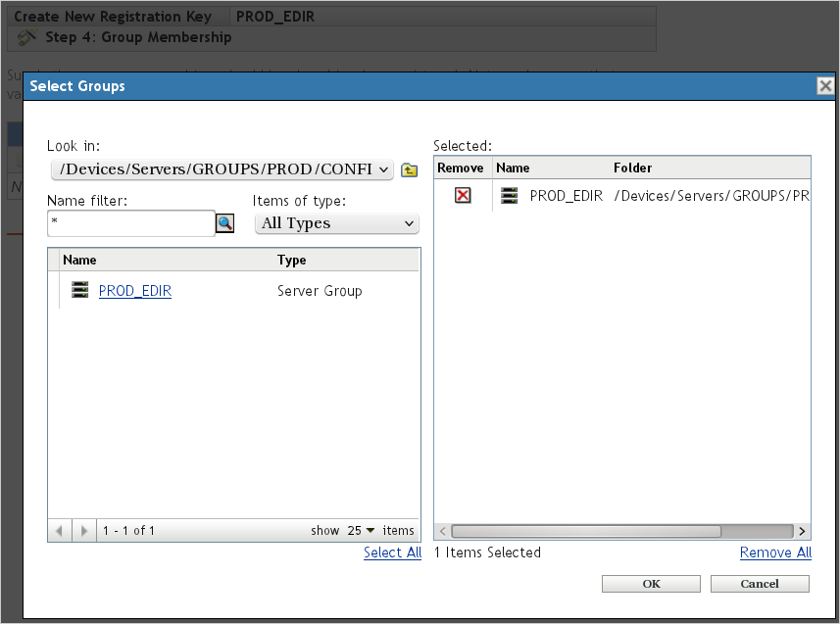Open the Look in folder path dropdown

point(222,169)
